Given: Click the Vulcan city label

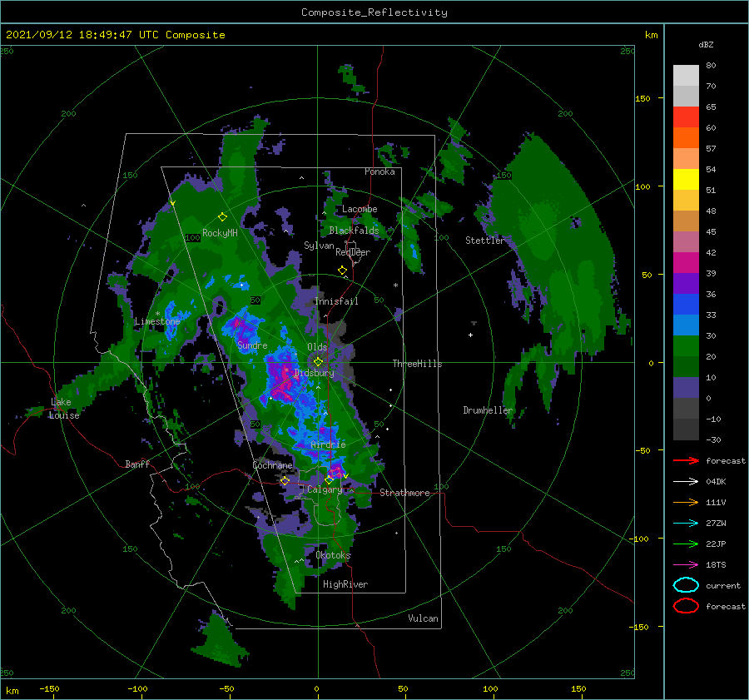Looking at the screenshot, I should pos(423,618).
